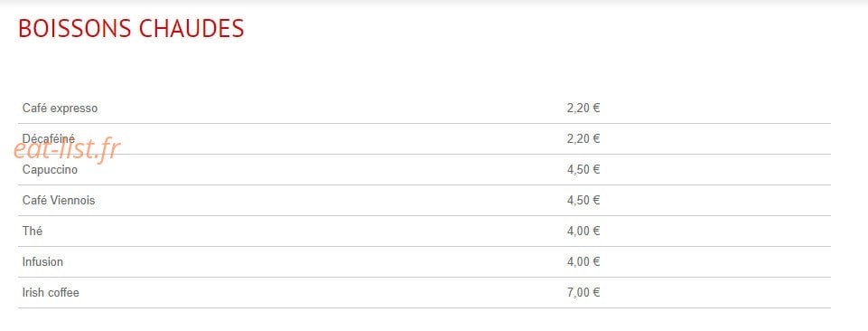Click the word CHAUDES in the title
868x331 pixels.
coord(191,29)
